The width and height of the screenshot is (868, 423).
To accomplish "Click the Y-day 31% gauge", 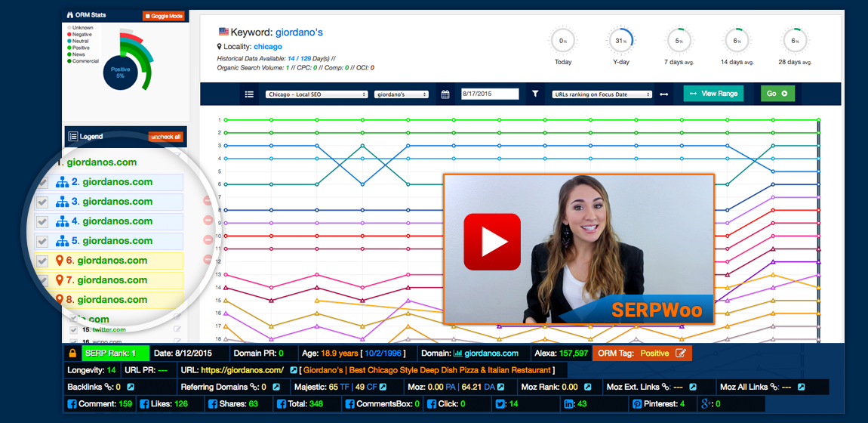I will tap(620, 41).
